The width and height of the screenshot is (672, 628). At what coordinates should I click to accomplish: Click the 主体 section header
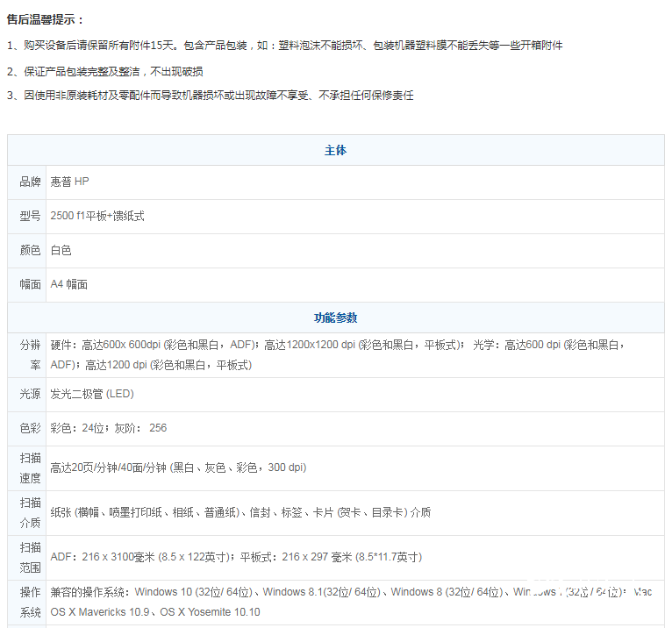(335, 151)
